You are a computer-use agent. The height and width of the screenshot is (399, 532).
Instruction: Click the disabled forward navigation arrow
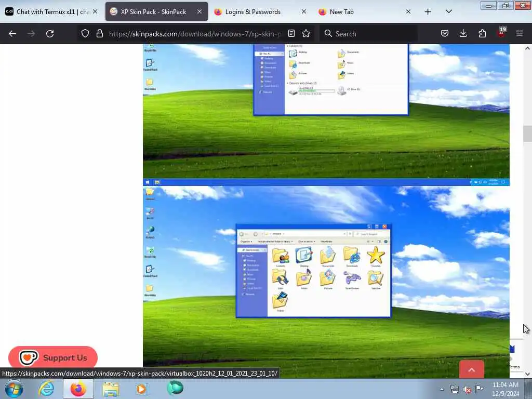(31, 34)
